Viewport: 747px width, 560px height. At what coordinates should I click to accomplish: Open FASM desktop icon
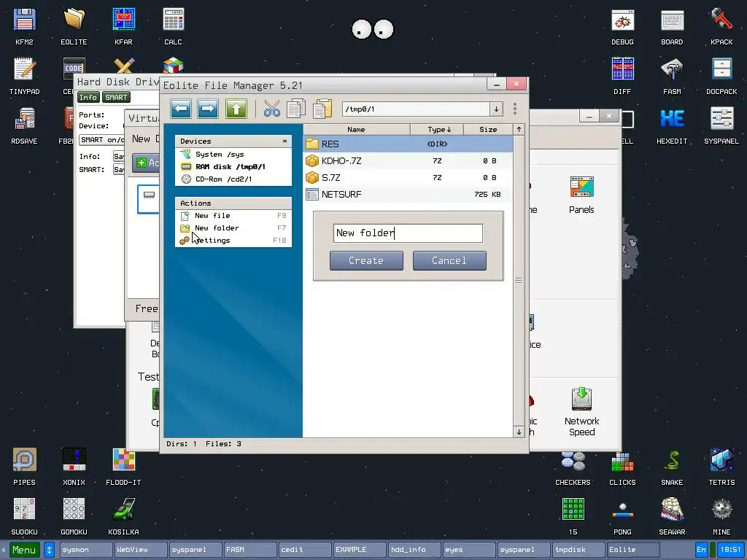(x=672, y=76)
